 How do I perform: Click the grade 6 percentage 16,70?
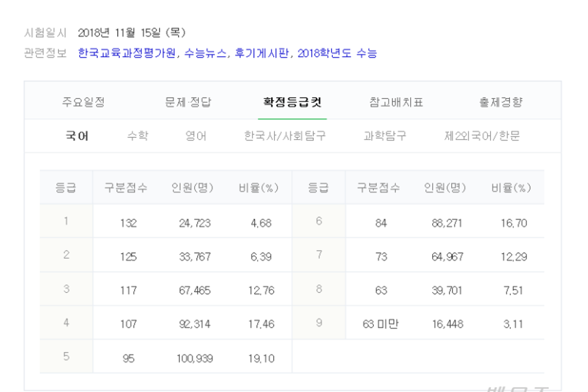pos(514,223)
